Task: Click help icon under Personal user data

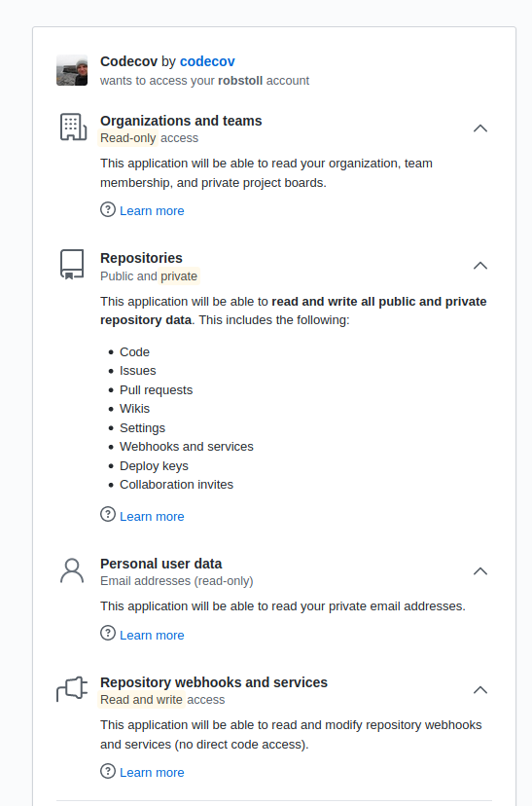Action: 108,634
